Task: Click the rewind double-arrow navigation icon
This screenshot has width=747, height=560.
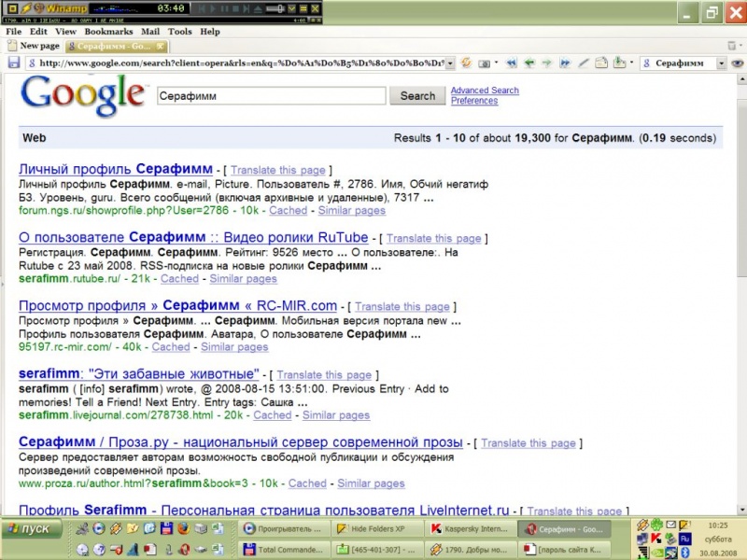Action: point(511,63)
